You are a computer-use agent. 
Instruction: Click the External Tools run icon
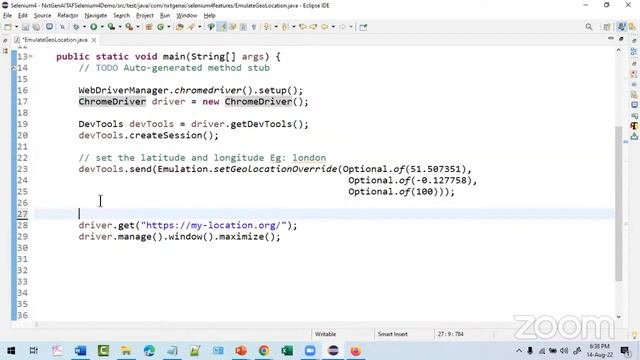click(x=129, y=27)
